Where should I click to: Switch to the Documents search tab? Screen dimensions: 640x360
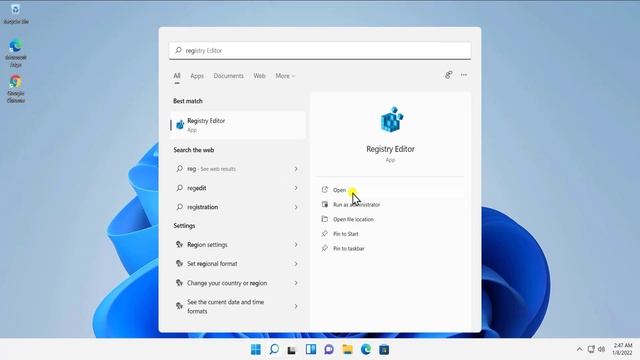(x=228, y=76)
